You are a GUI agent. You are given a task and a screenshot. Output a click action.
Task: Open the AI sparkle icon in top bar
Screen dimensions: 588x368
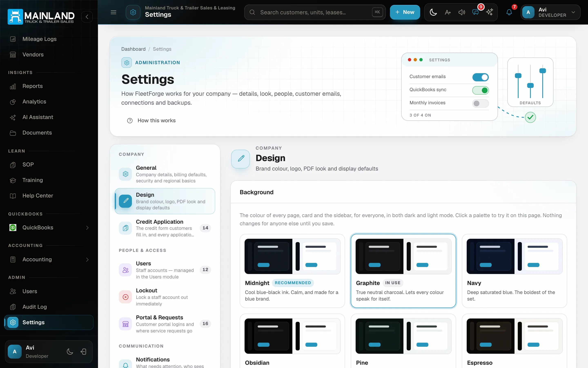point(489,12)
